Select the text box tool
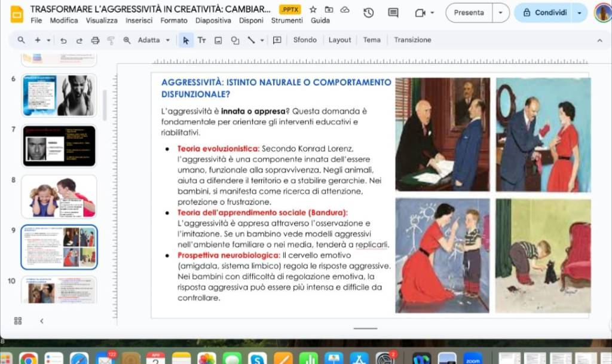Screen dimensions: 612x364 (202, 40)
